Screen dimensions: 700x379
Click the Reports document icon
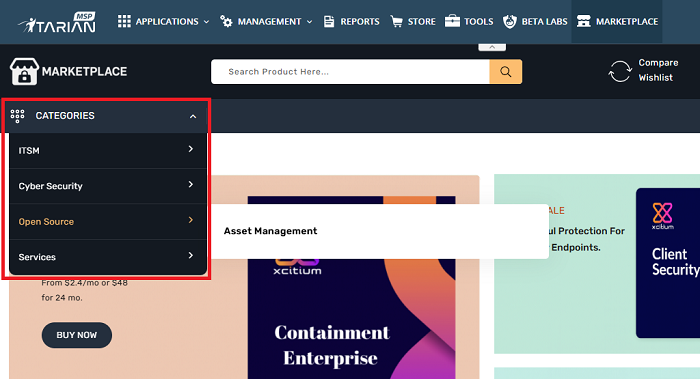(x=329, y=21)
